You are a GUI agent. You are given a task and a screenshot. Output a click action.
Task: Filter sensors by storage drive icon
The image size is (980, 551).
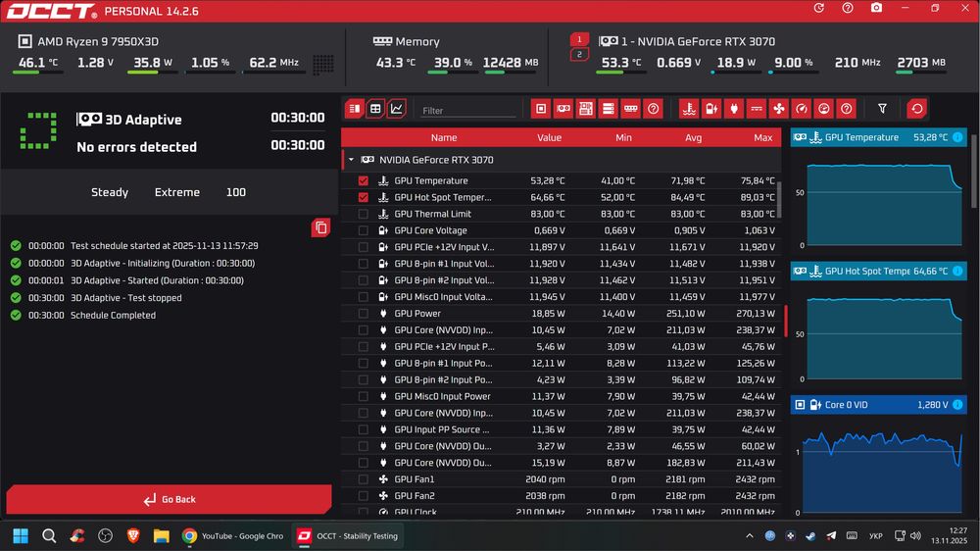(x=609, y=109)
